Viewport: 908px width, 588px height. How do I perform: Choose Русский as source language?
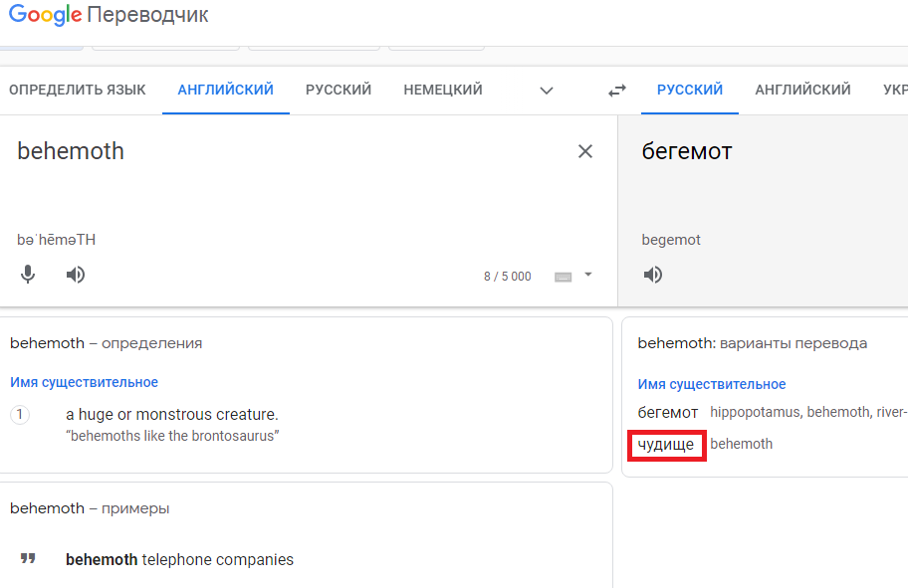(339, 90)
